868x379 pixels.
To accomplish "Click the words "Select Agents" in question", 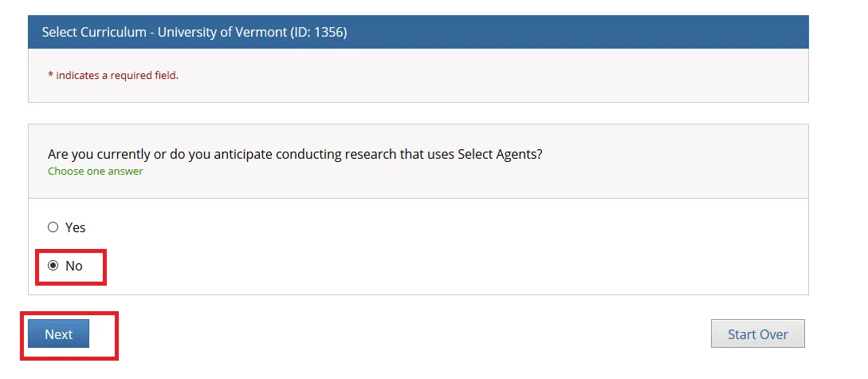I will [499, 154].
